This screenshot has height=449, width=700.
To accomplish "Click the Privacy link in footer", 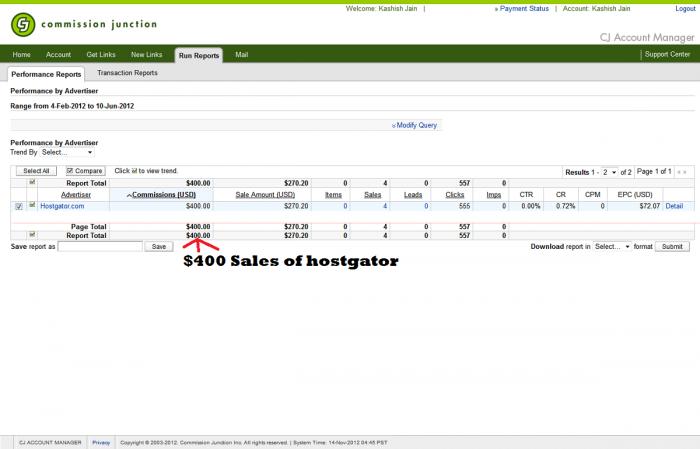I will [101, 443].
